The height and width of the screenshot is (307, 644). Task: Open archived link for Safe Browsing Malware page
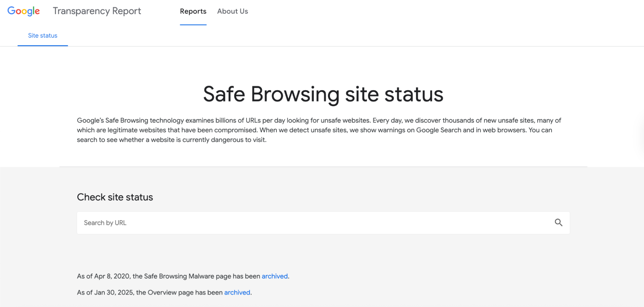click(x=274, y=276)
